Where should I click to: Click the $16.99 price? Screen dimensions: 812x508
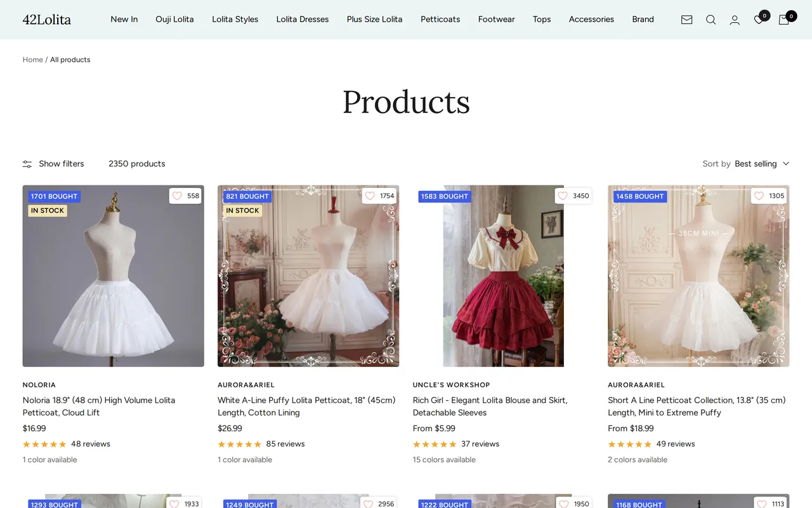tap(34, 429)
